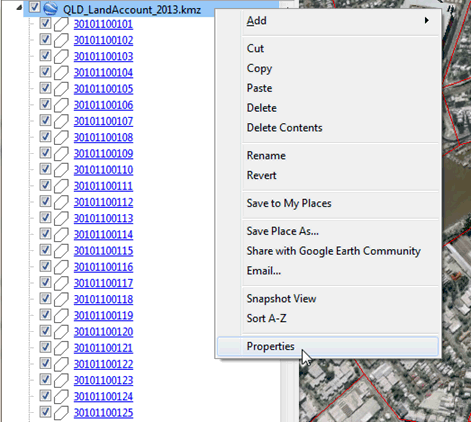Toggle checkbox for 30101100108

(x=45, y=136)
